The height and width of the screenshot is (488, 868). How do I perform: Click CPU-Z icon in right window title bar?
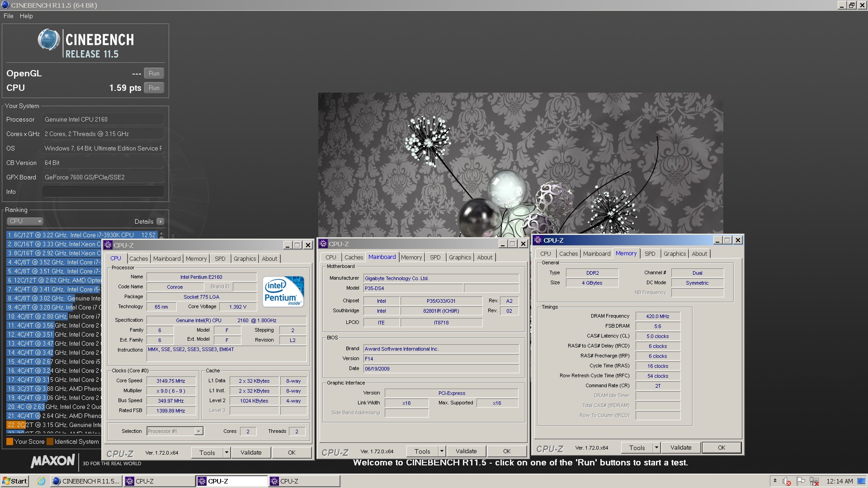point(538,240)
